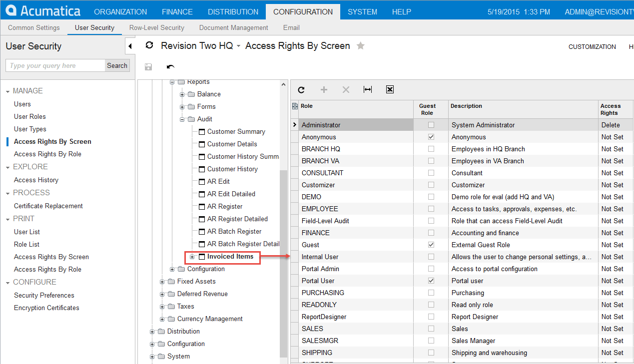Expand the Invoiced Items node
The height and width of the screenshot is (364, 634).
click(192, 257)
